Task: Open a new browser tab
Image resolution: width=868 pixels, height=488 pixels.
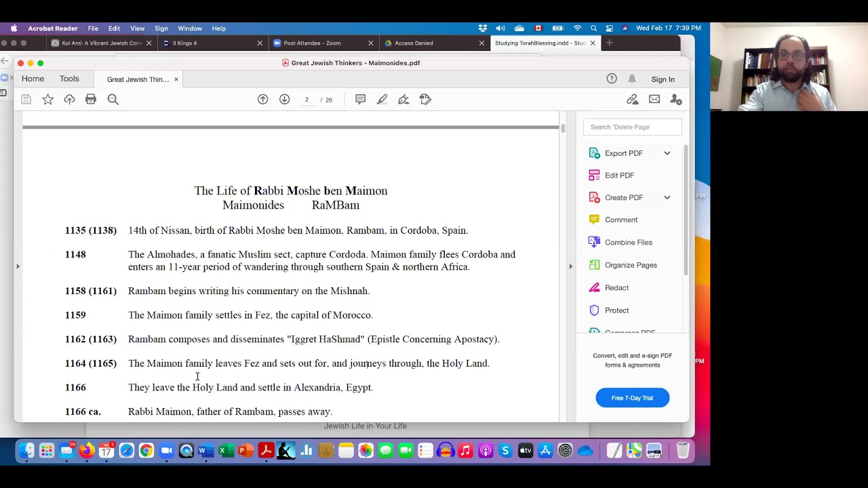Action: [609, 43]
